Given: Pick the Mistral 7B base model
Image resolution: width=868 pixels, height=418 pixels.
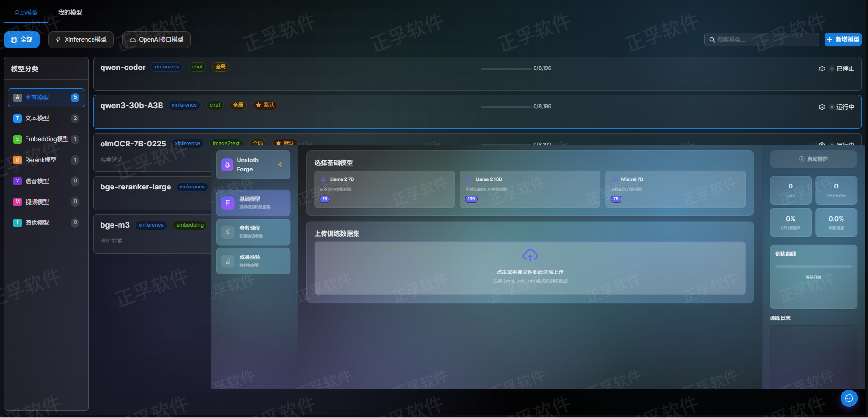Looking at the screenshot, I should [x=675, y=189].
